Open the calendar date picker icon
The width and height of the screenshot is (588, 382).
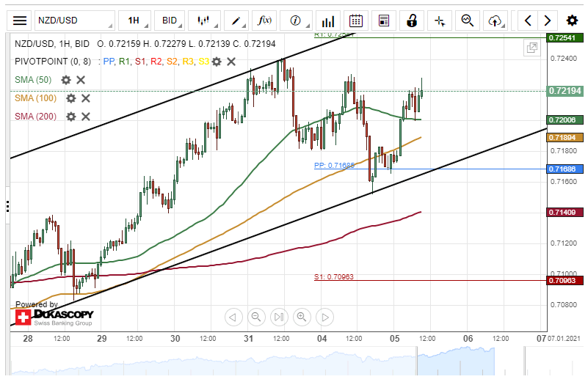coord(356,21)
